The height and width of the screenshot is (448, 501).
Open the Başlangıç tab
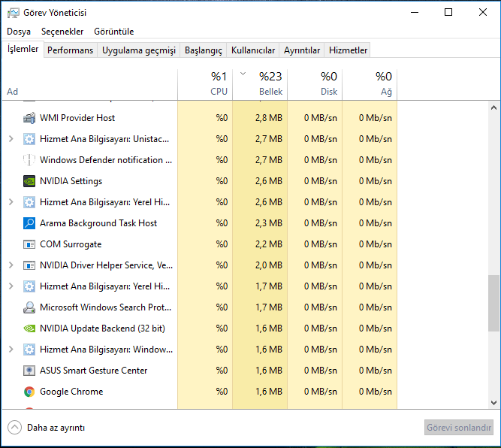point(204,50)
